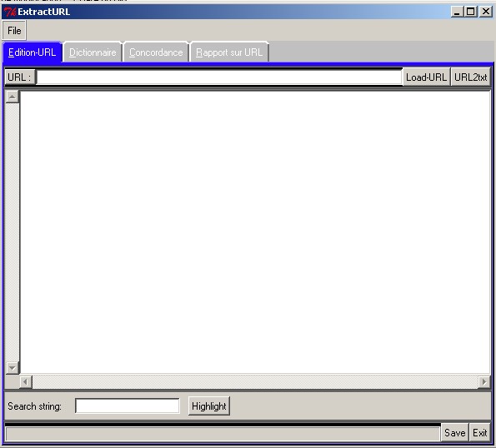This screenshot has width=496, height=448.
Task: Focus the Search string input field
Action: (128, 406)
